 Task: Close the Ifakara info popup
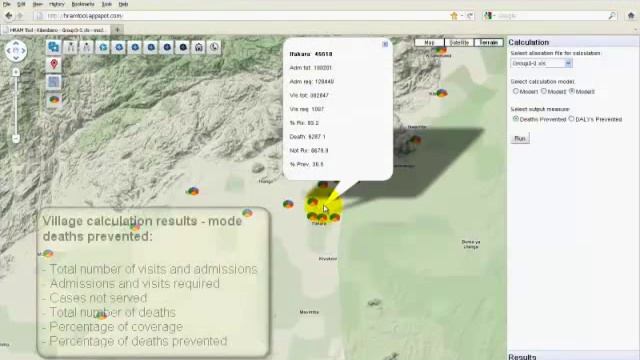coord(385,44)
